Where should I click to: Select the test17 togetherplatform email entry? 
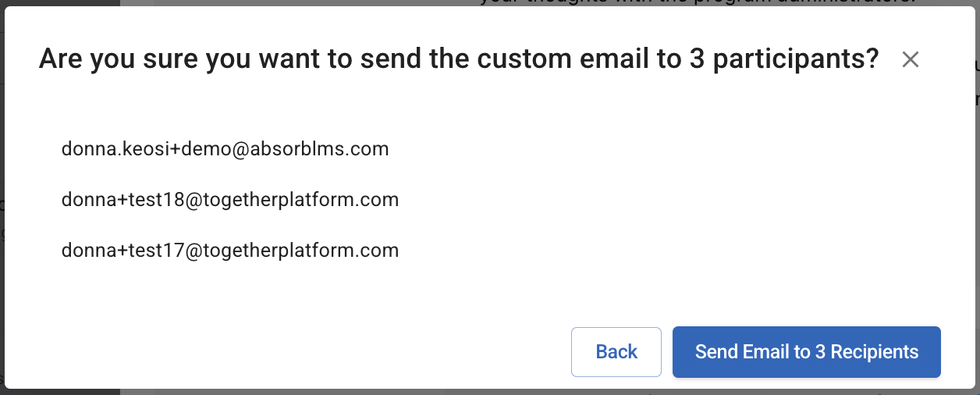230,251
